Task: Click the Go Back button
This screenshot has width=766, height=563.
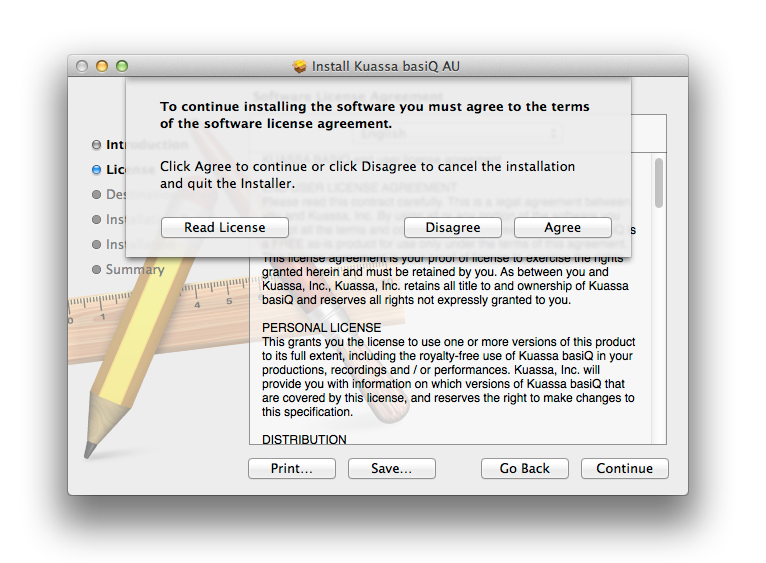Action: [x=525, y=468]
